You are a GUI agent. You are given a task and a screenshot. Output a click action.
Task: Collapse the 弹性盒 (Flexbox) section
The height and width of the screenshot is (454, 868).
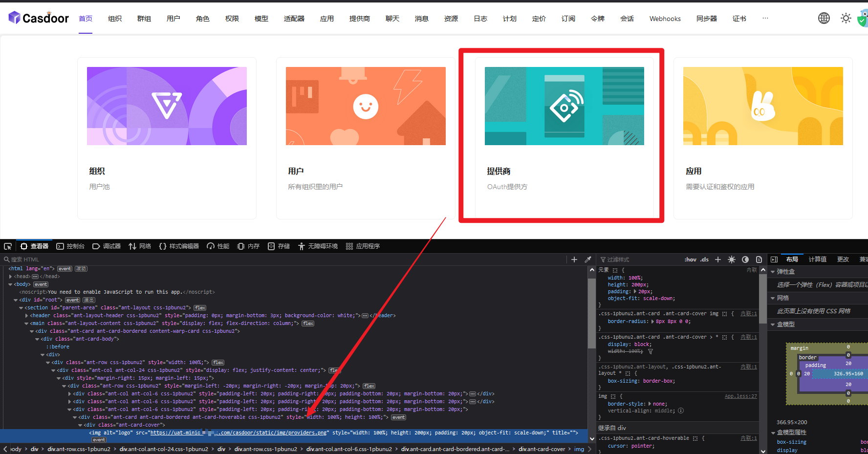(776, 271)
